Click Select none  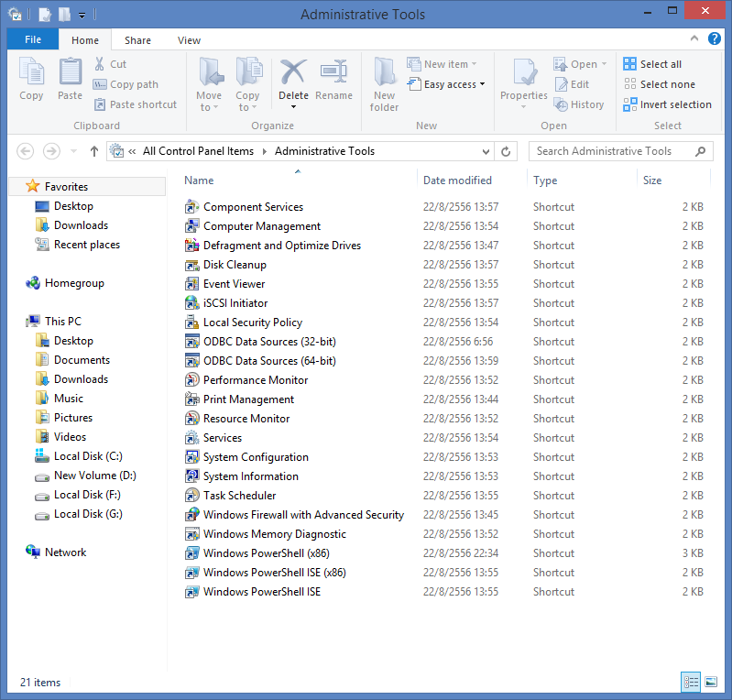tap(660, 84)
